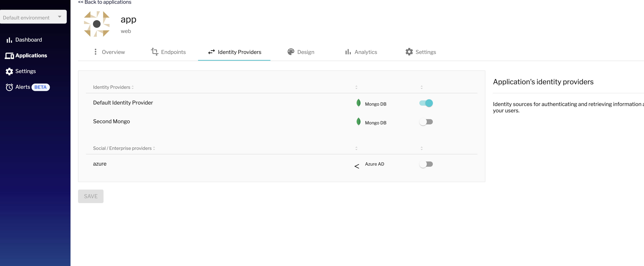Click the BETA badge next to Alerts
644x266 pixels.
40,87
